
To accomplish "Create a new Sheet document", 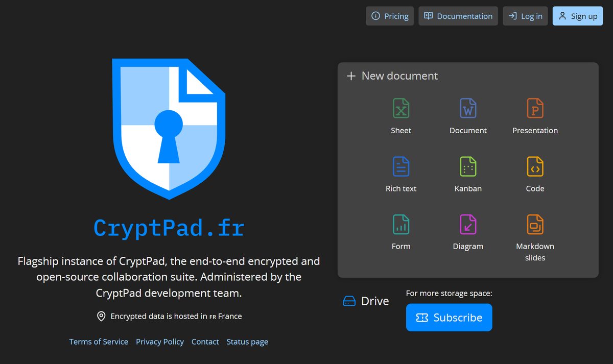I will click(x=401, y=116).
